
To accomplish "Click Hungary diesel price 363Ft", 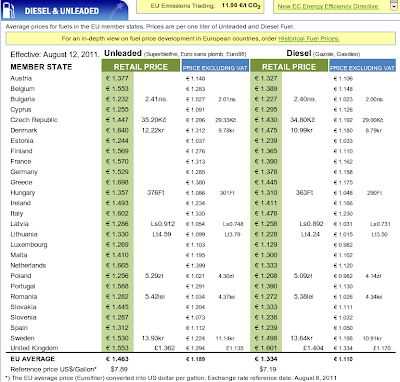I will tap(304, 193).
